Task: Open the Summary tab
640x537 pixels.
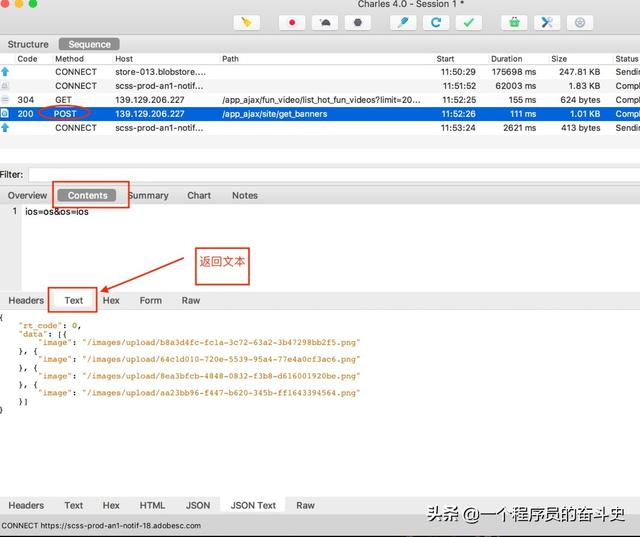Action: (x=148, y=195)
